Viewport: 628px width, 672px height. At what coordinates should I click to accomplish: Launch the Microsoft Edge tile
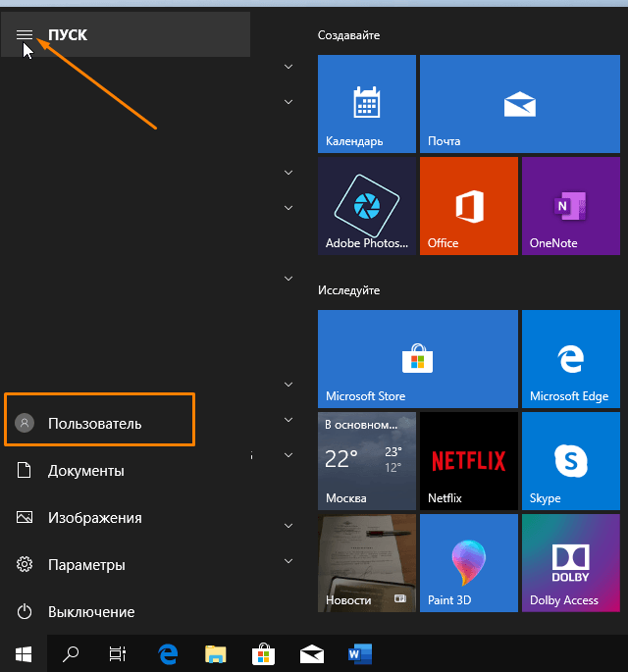[x=571, y=359]
